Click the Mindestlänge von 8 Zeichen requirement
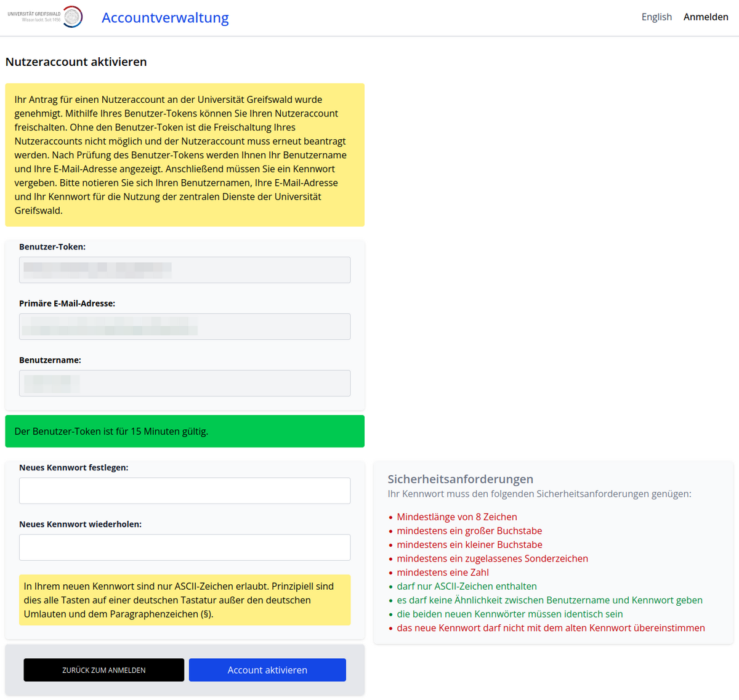 pyautogui.click(x=456, y=517)
